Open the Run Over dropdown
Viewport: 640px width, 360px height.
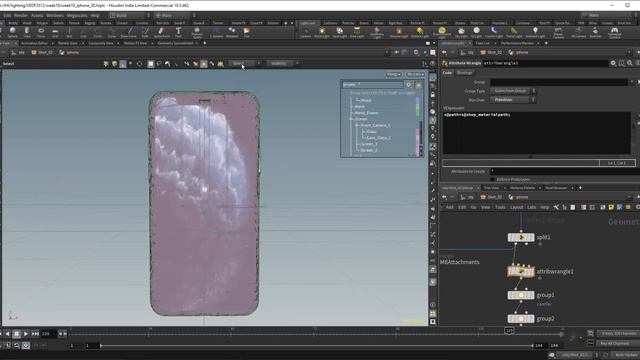tap(513, 100)
